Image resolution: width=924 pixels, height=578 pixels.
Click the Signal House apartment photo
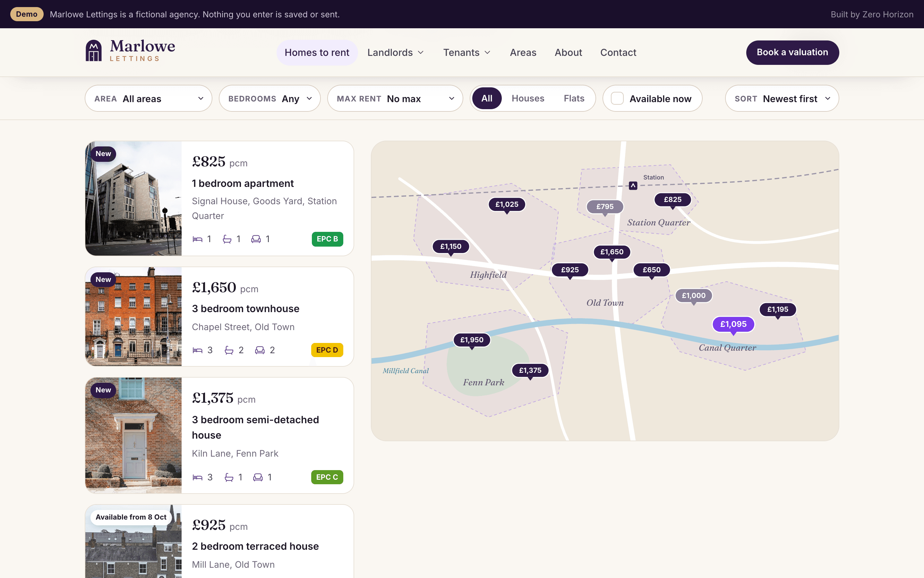coord(134,198)
